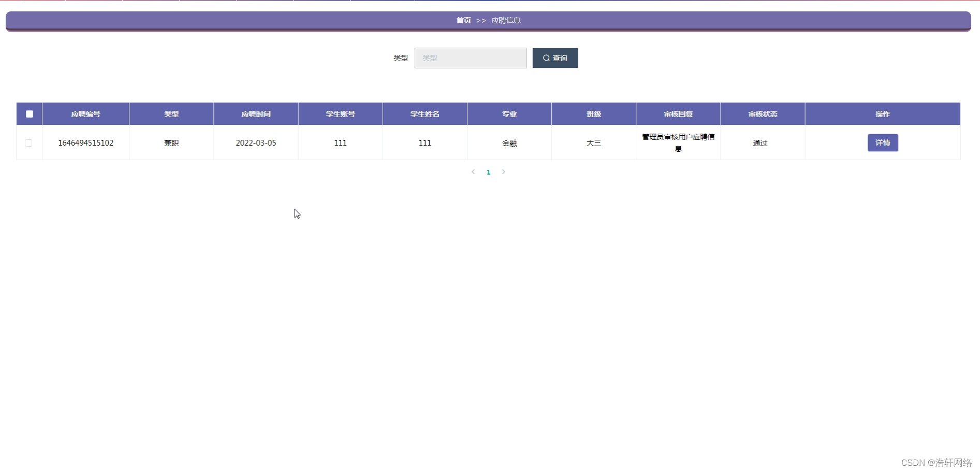980x472 pixels.
Task: Click the 查询 search button
Action: pyautogui.click(x=554, y=58)
